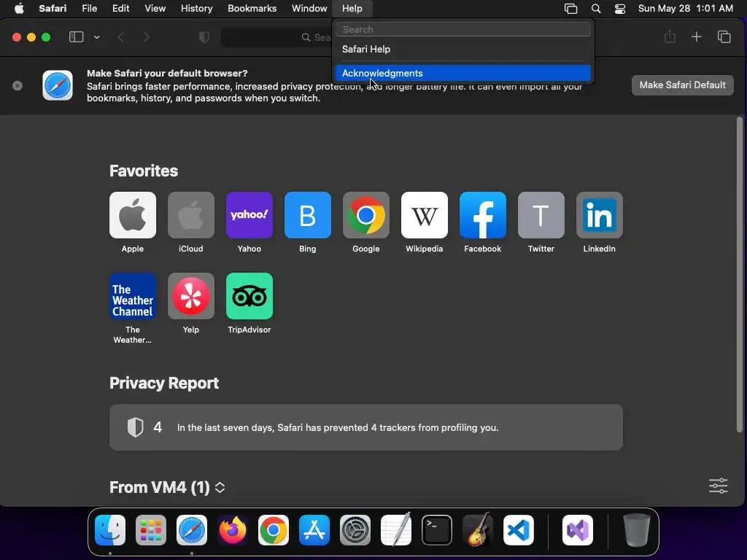Open Launchpad from the Dock
This screenshot has height=560, width=747.
(151, 530)
